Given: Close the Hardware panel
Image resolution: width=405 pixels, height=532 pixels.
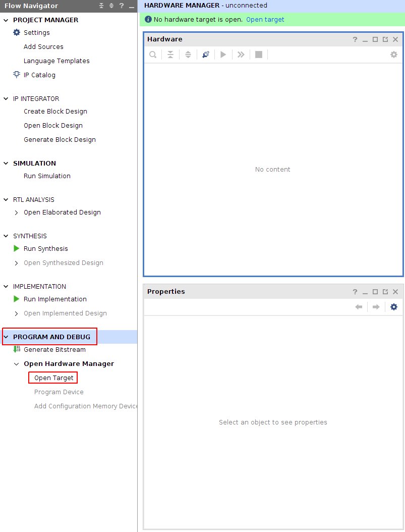Looking at the screenshot, I should 395,39.
